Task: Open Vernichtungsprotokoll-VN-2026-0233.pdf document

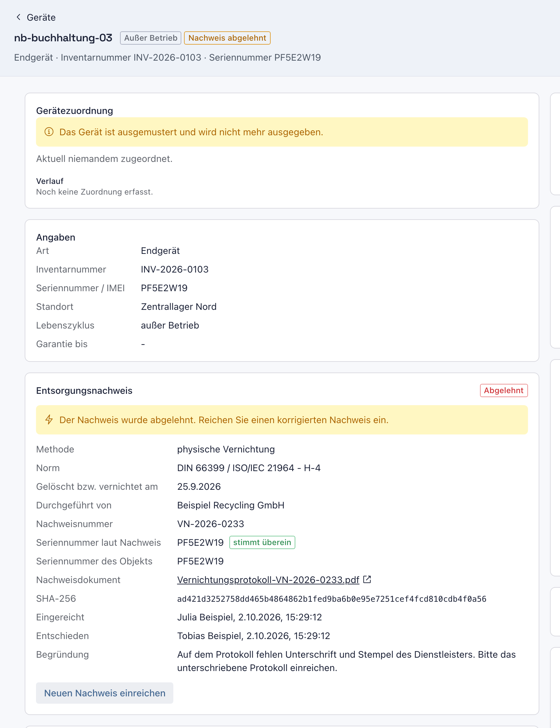Action: point(268,580)
